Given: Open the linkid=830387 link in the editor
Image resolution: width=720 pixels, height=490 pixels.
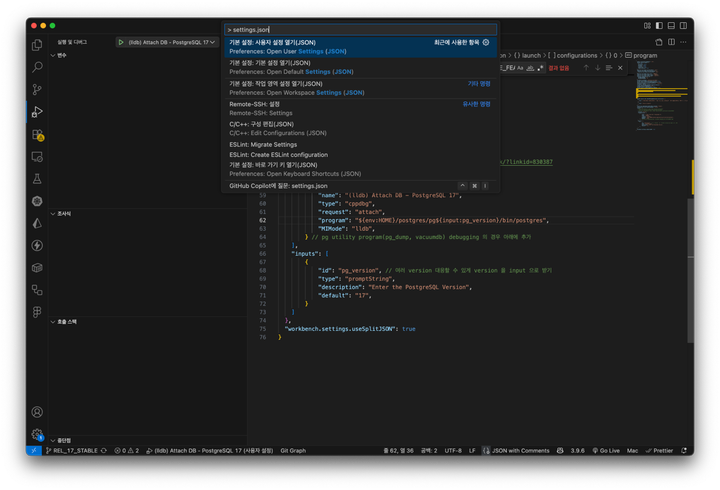Looking at the screenshot, I should point(526,162).
